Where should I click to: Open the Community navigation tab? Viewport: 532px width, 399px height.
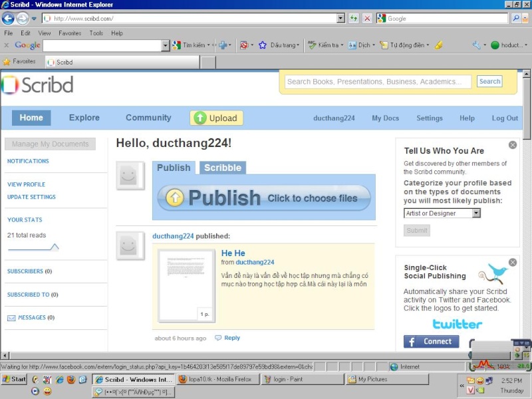click(x=148, y=118)
